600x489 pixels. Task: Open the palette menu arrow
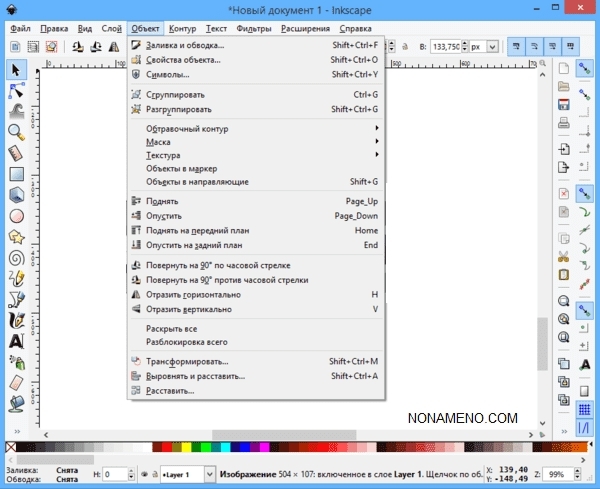[591, 444]
